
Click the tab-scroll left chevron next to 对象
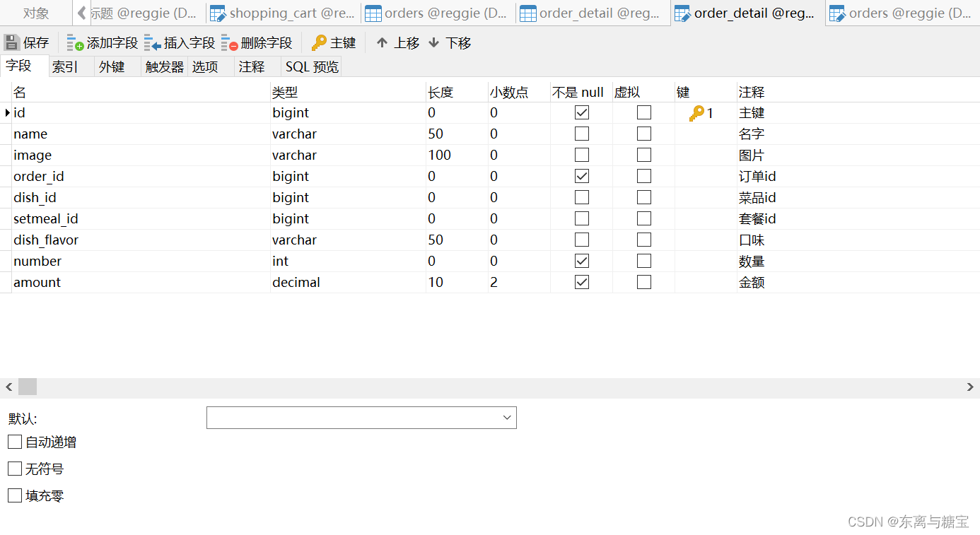[82, 13]
